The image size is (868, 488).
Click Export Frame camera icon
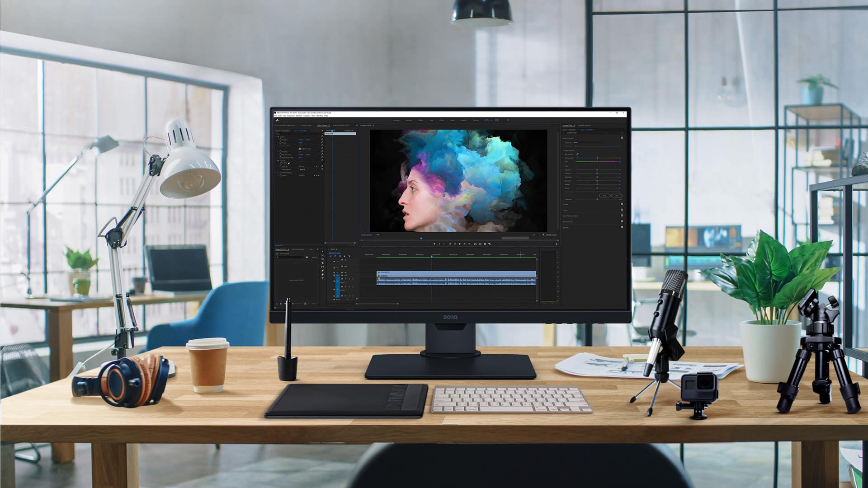485,244
